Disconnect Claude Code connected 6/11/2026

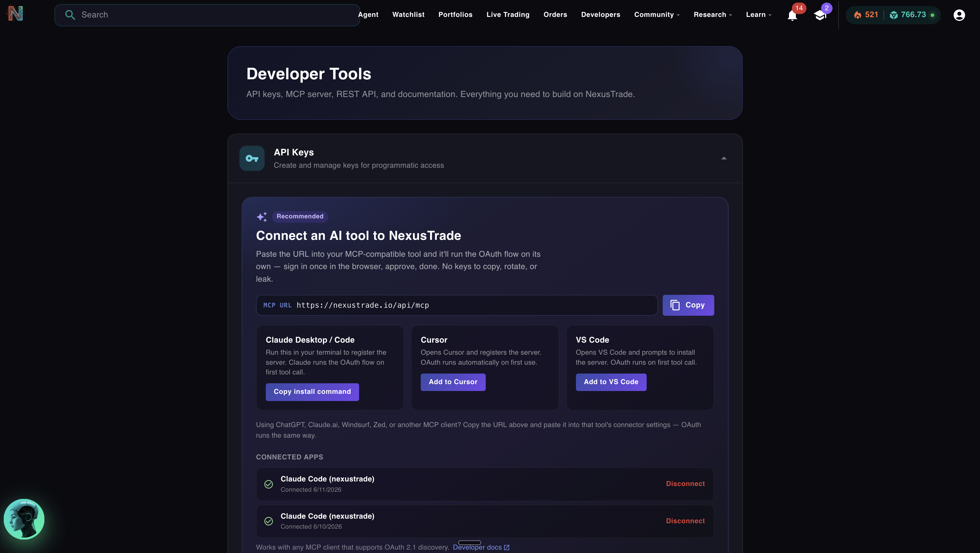pos(685,484)
